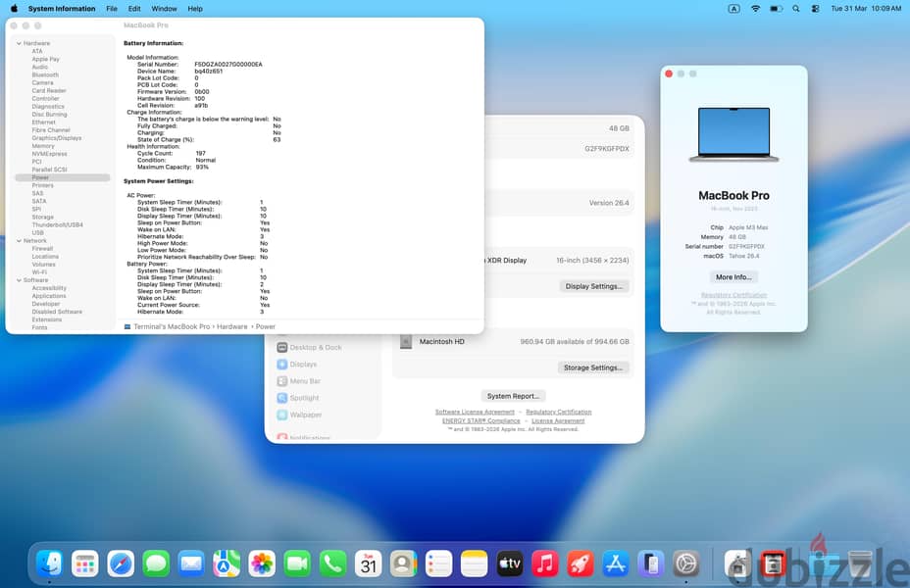This screenshot has height=588, width=910.
Task: Open the Phone app in dock
Action: click(332, 563)
